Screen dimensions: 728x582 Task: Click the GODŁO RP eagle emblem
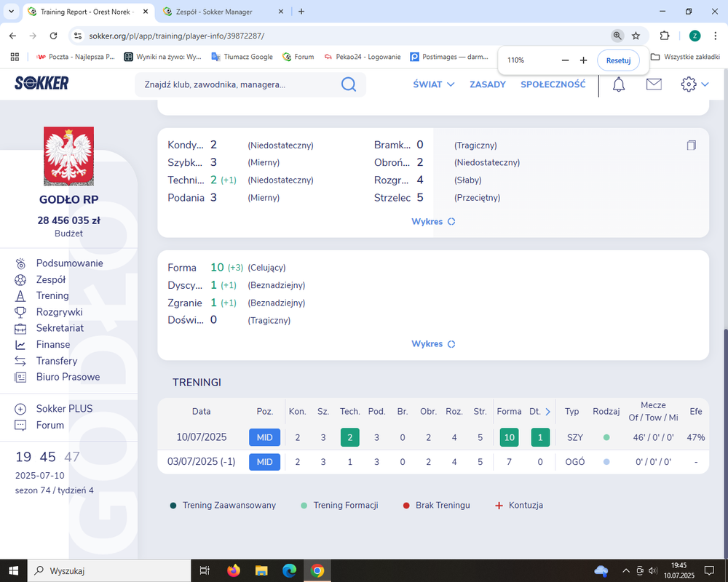pos(68,156)
